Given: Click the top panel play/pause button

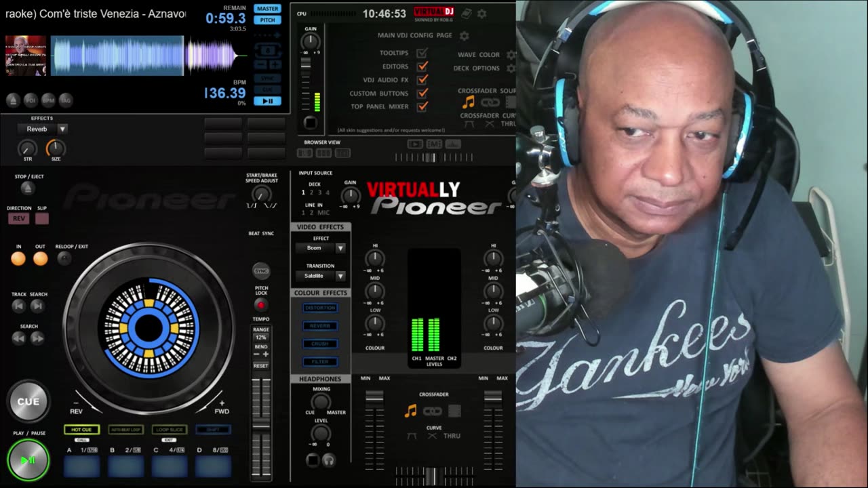Looking at the screenshot, I should tap(268, 101).
